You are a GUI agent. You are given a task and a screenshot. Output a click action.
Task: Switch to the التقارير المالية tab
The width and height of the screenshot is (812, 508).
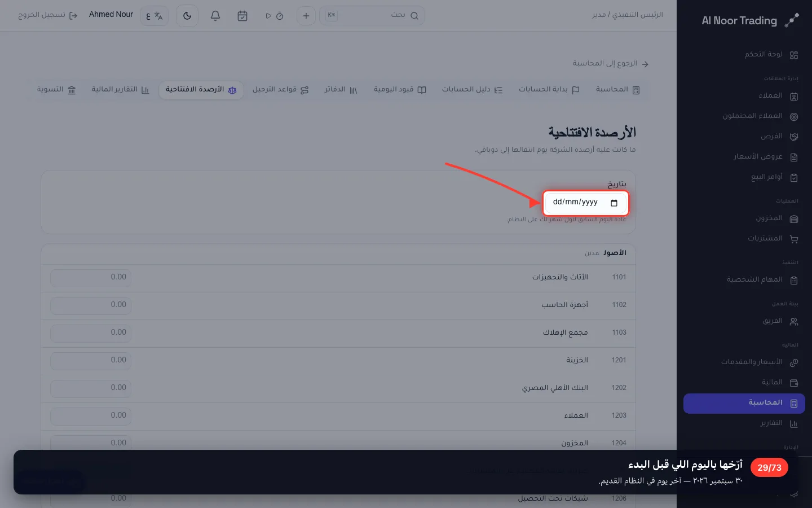(x=120, y=90)
